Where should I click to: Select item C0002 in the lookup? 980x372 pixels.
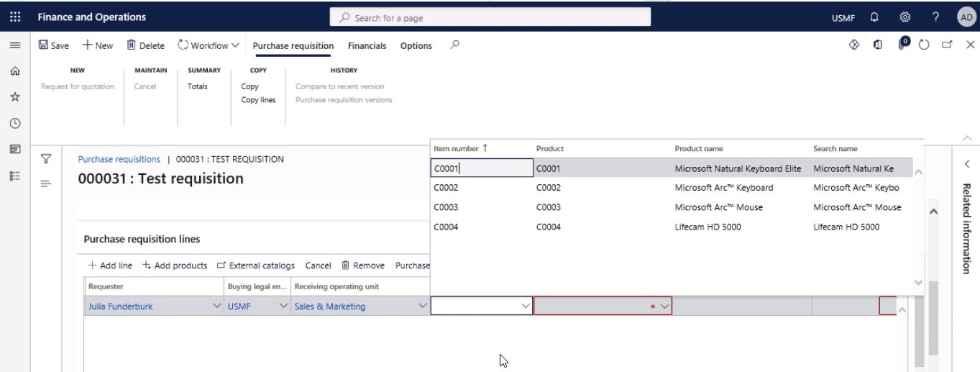point(446,188)
